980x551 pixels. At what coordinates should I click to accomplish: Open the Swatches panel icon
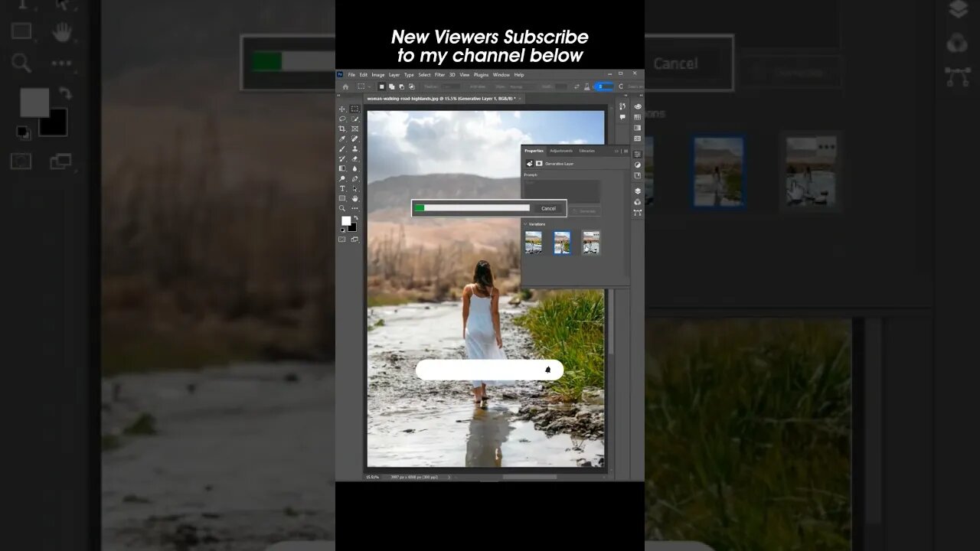coord(638,117)
